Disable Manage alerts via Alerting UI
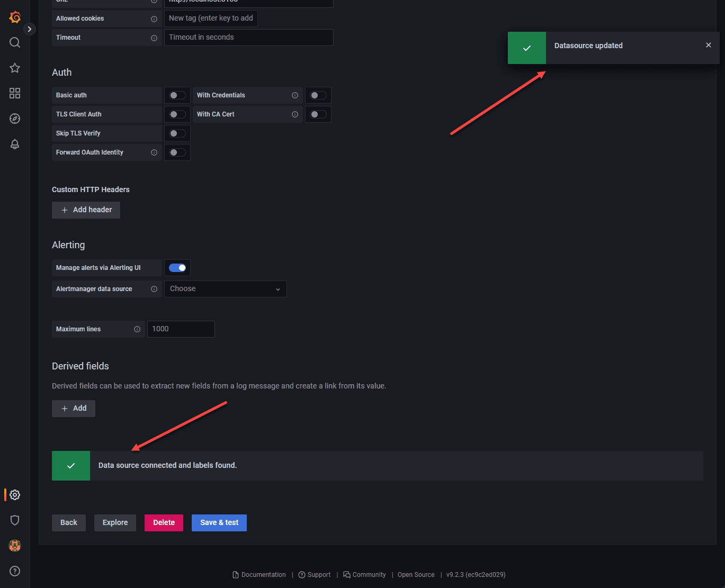This screenshot has height=588, width=725. point(177,268)
